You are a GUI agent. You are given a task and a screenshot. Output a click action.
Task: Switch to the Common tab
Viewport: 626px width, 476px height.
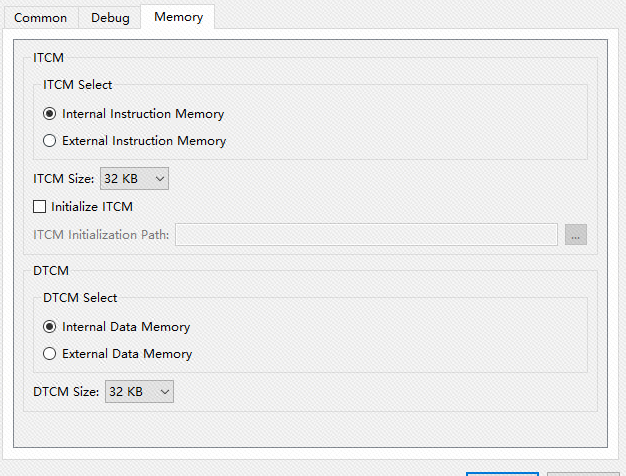coord(41,18)
